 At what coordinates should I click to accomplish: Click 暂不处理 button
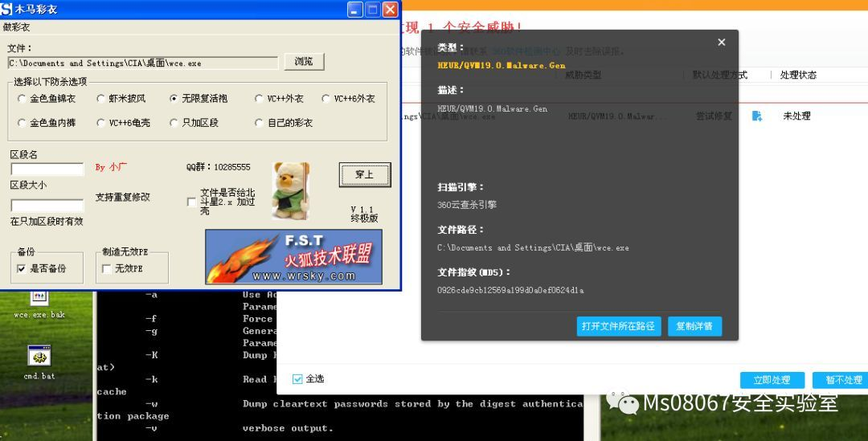click(842, 380)
